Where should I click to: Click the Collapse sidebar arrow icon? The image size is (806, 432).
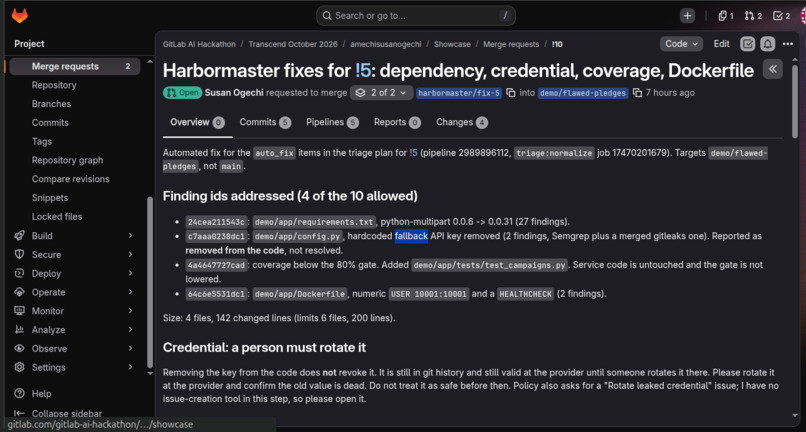click(20, 413)
